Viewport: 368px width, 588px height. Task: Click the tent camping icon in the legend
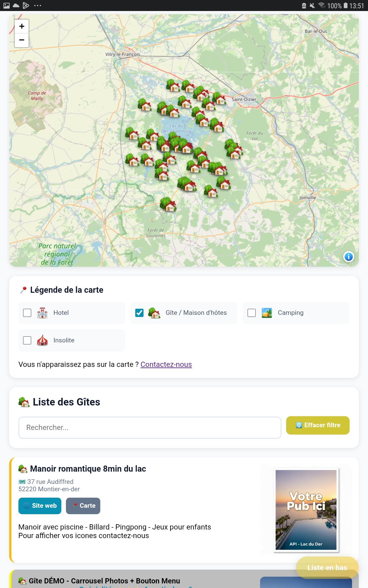pyautogui.click(x=267, y=313)
